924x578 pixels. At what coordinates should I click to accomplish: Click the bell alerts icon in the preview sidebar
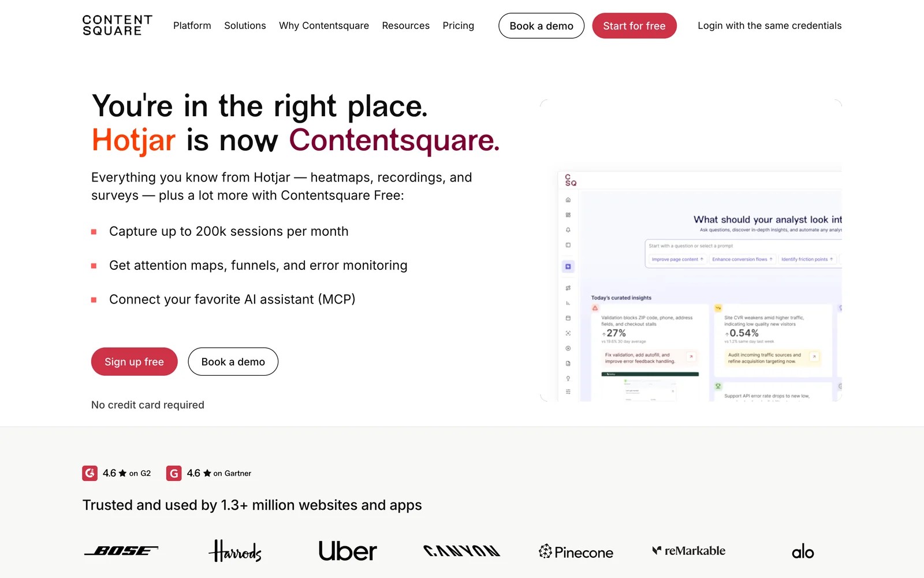coord(568,230)
